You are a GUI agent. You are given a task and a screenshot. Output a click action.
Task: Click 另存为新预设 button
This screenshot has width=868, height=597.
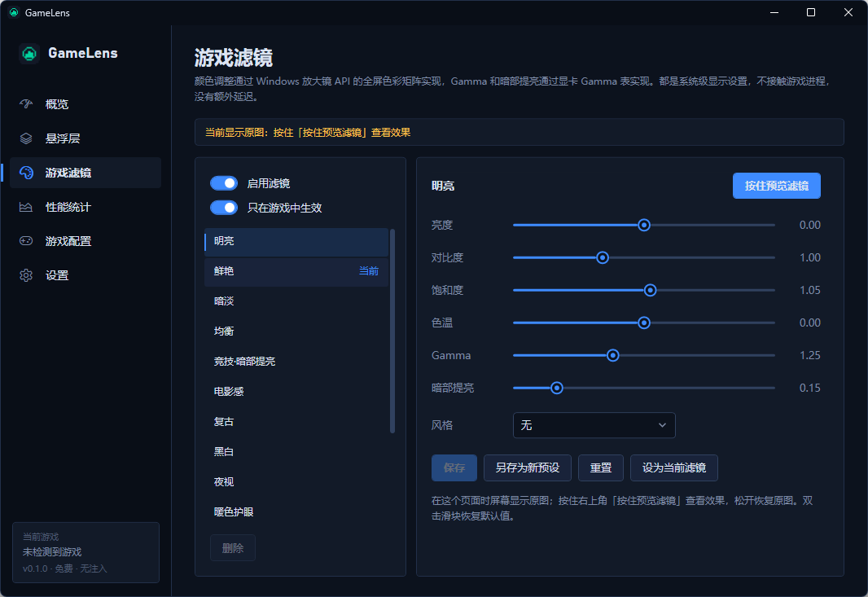tap(528, 468)
